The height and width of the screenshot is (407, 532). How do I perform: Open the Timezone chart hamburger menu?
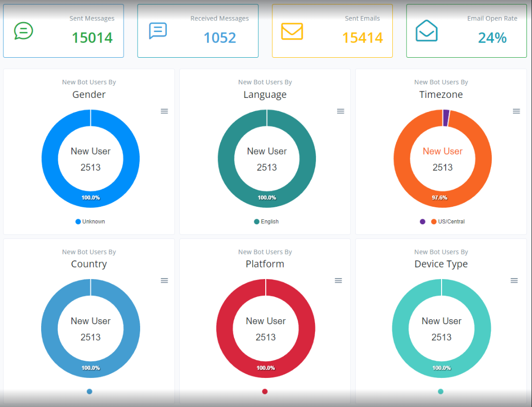pyautogui.click(x=516, y=111)
